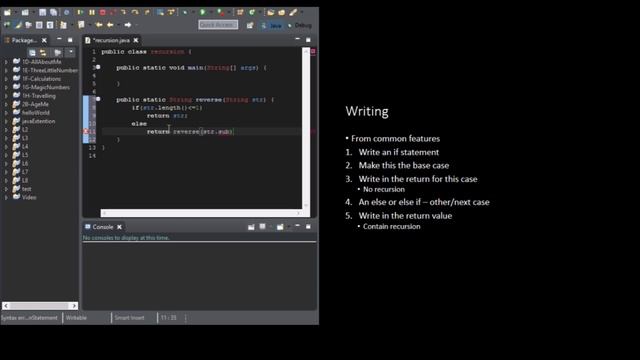Select the L5 project
Screen dimensions: 640x360
coord(24,155)
